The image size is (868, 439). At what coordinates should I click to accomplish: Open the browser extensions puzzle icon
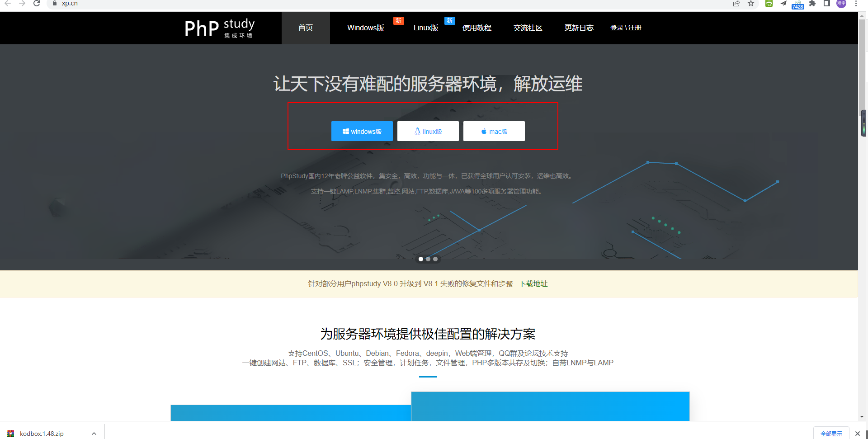[x=812, y=4]
